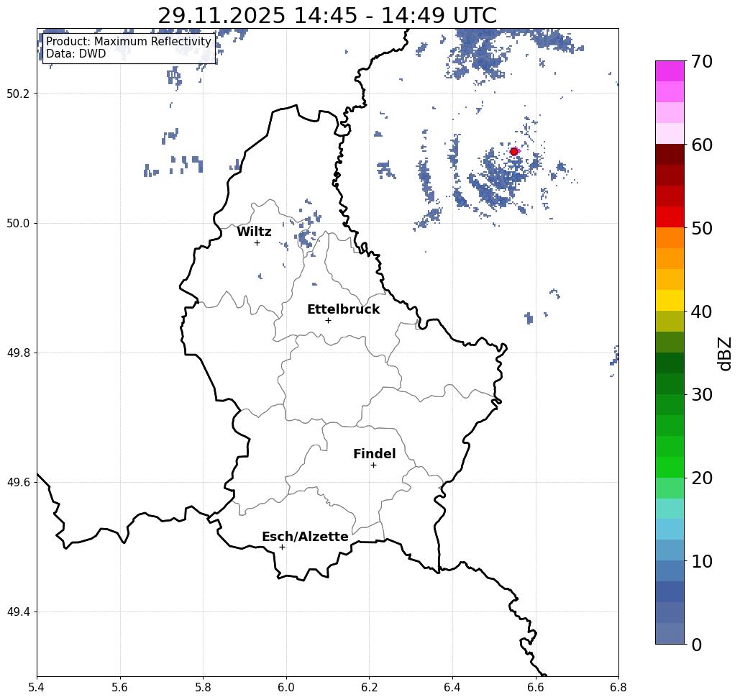Viewport: 740px width, 700px height.
Task: Click the dark red 60 dBZ colorbar segment
Action: point(670,155)
